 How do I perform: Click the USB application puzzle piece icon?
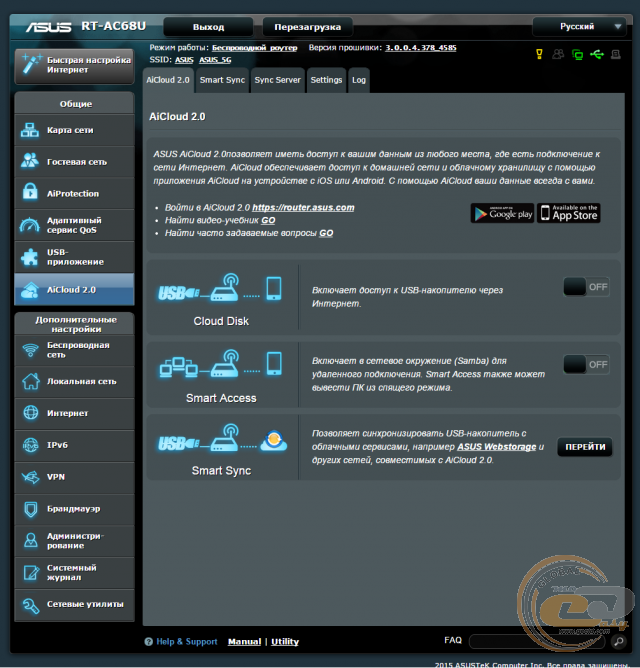[x=30, y=257]
